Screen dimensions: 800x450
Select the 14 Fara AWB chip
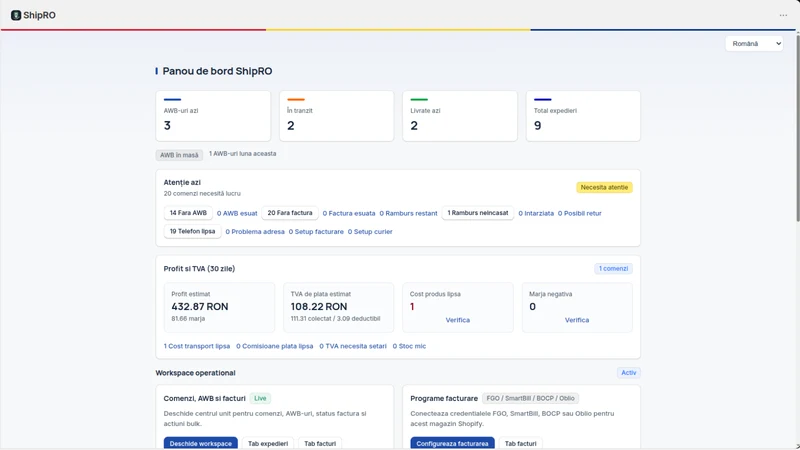(x=188, y=213)
